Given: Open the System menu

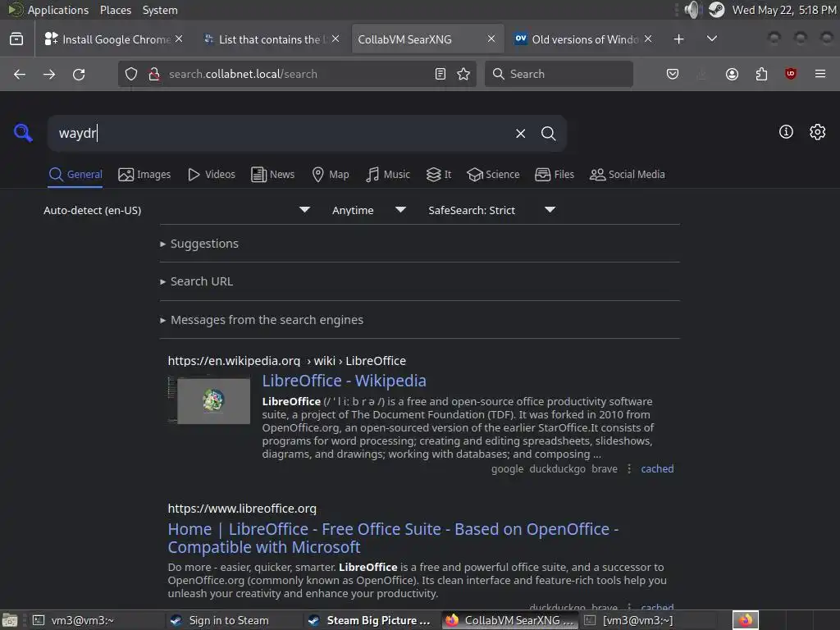Looking at the screenshot, I should (x=160, y=10).
